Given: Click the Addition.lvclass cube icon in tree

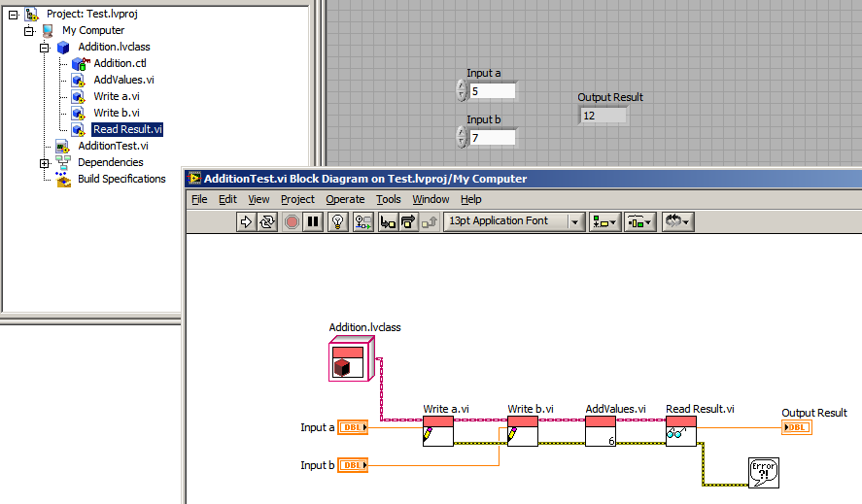Looking at the screenshot, I should tap(63, 48).
